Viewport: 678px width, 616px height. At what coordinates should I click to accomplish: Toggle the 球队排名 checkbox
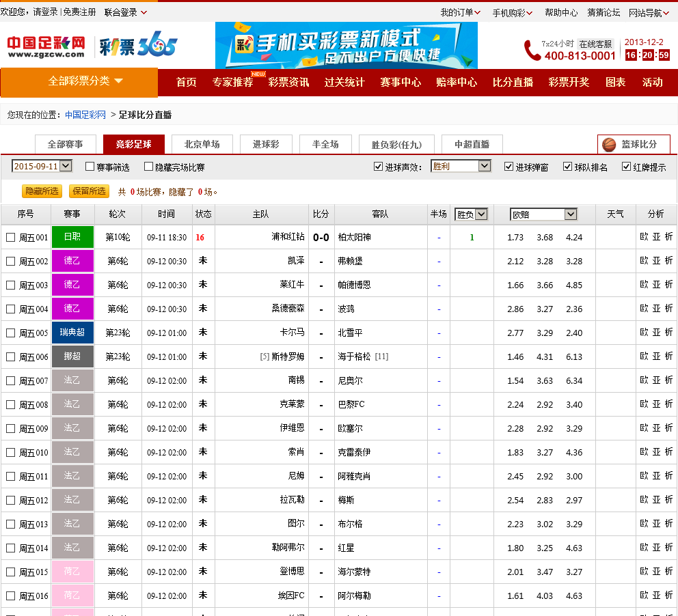[568, 167]
